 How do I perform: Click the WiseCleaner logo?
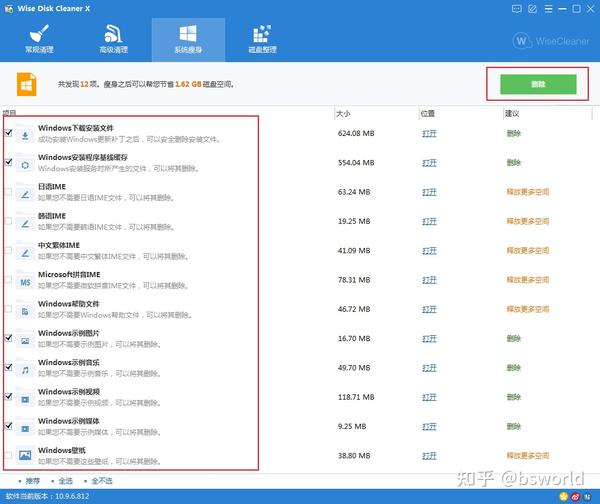(x=551, y=41)
